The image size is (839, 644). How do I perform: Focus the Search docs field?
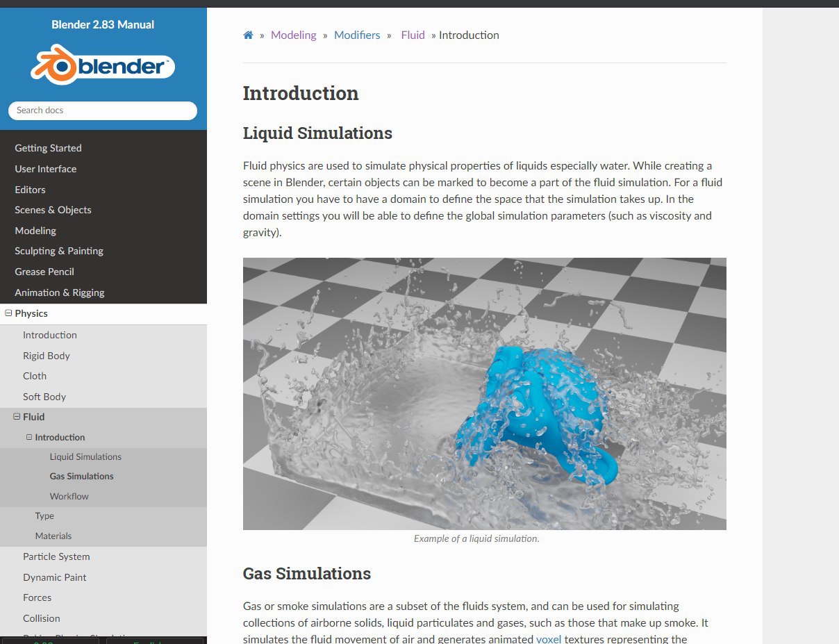click(103, 110)
